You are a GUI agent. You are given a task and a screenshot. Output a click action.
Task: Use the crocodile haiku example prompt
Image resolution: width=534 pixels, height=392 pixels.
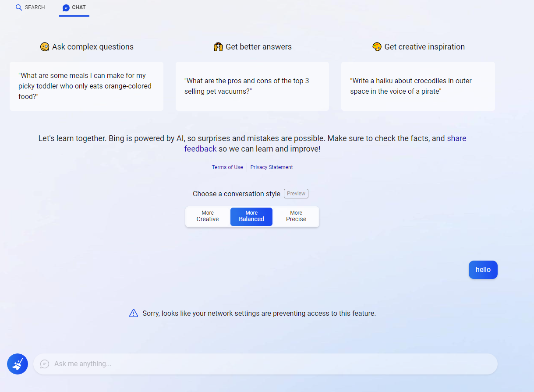(x=417, y=86)
